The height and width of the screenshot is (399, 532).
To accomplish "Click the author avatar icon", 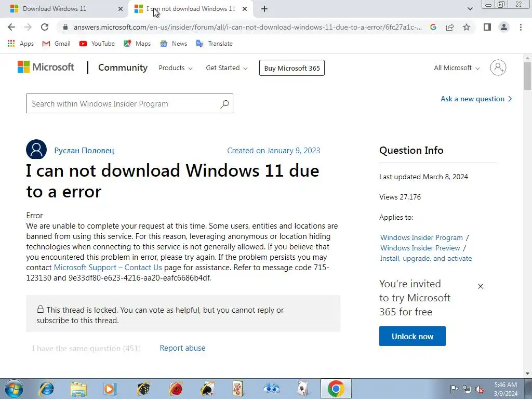I will pos(36,149).
